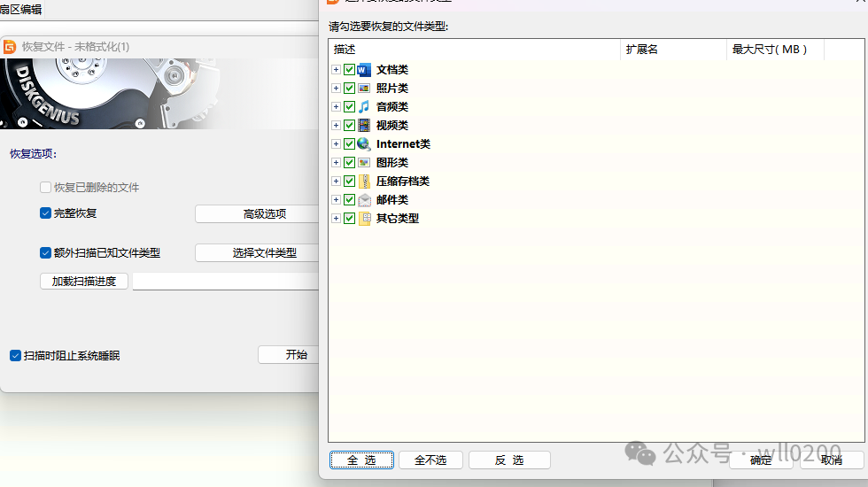Toggle 额外扫描已知文件类型 checkbox

[x=46, y=253]
